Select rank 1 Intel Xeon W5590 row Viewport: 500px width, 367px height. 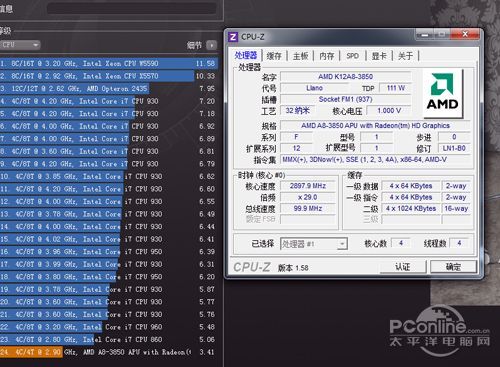[109, 63]
